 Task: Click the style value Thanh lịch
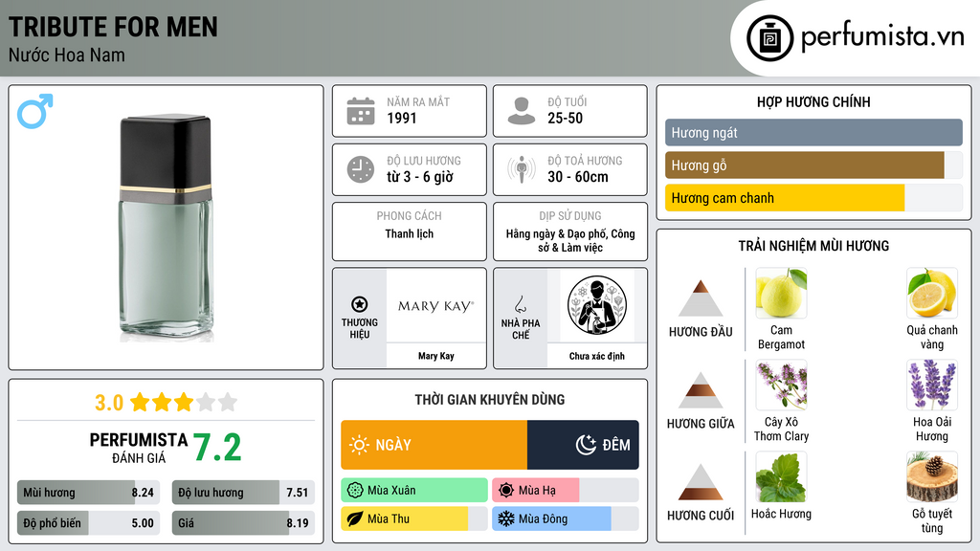(410, 233)
